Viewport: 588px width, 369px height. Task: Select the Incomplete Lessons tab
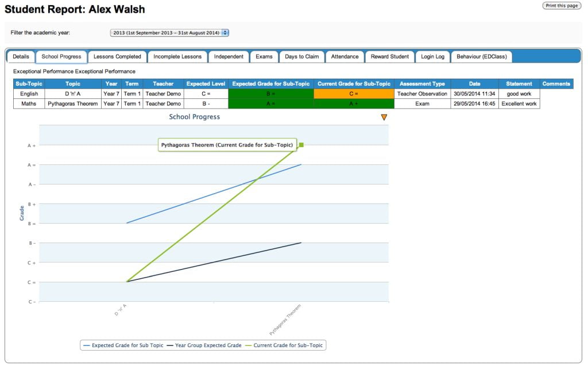click(x=177, y=57)
